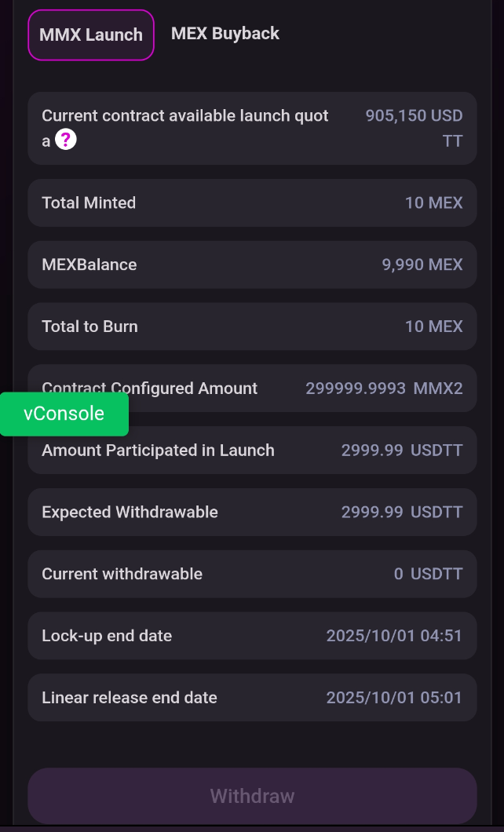Screen dimensions: 504x832
Task: Open the MEX Buyback tab
Action: pyautogui.click(x=225, y=34)
